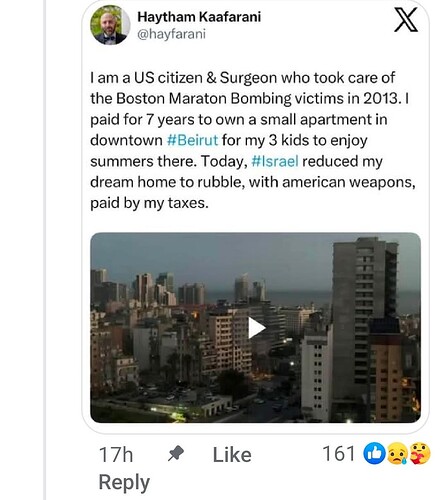Click the blue thumbs-up reaction icon

(374, 454)
